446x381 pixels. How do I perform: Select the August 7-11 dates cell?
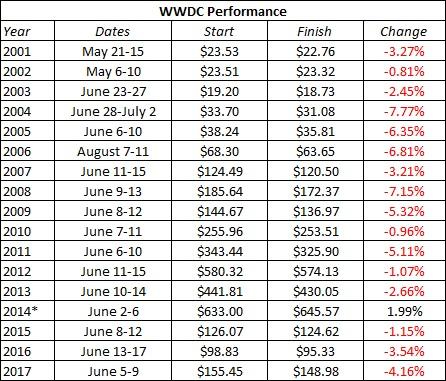pyautogui.click(x=113, y=151)
